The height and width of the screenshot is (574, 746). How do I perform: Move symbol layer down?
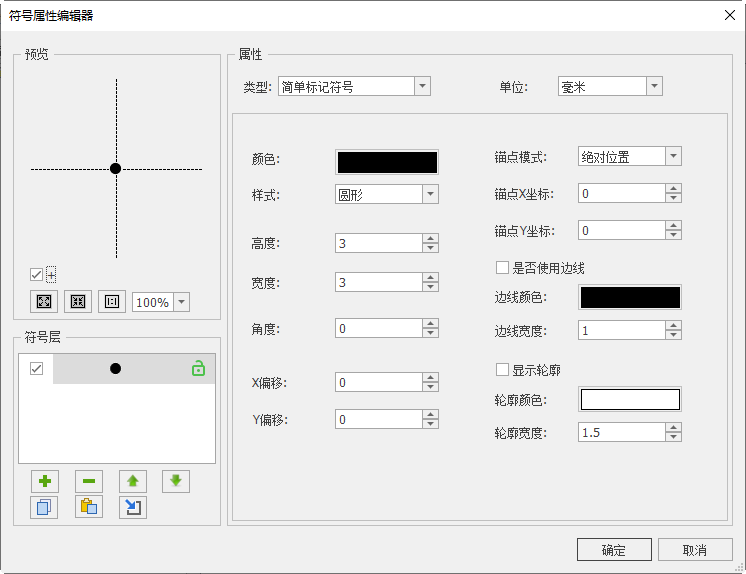point(176,481)
